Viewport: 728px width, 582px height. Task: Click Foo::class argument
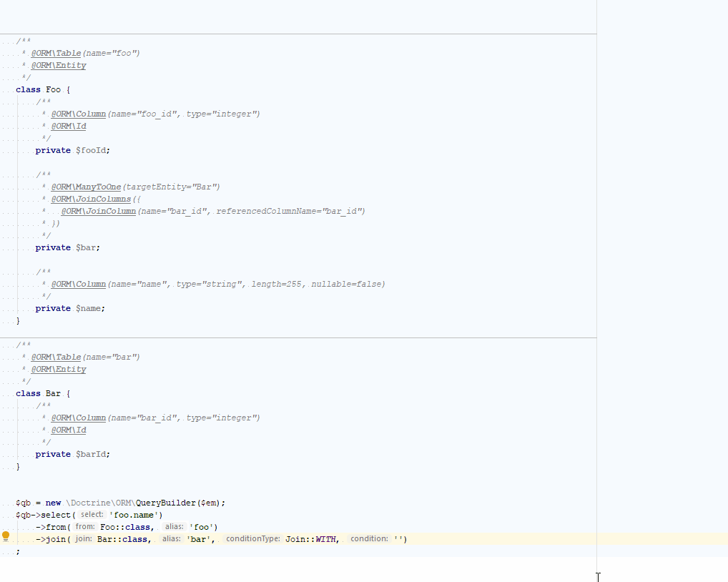125,527
